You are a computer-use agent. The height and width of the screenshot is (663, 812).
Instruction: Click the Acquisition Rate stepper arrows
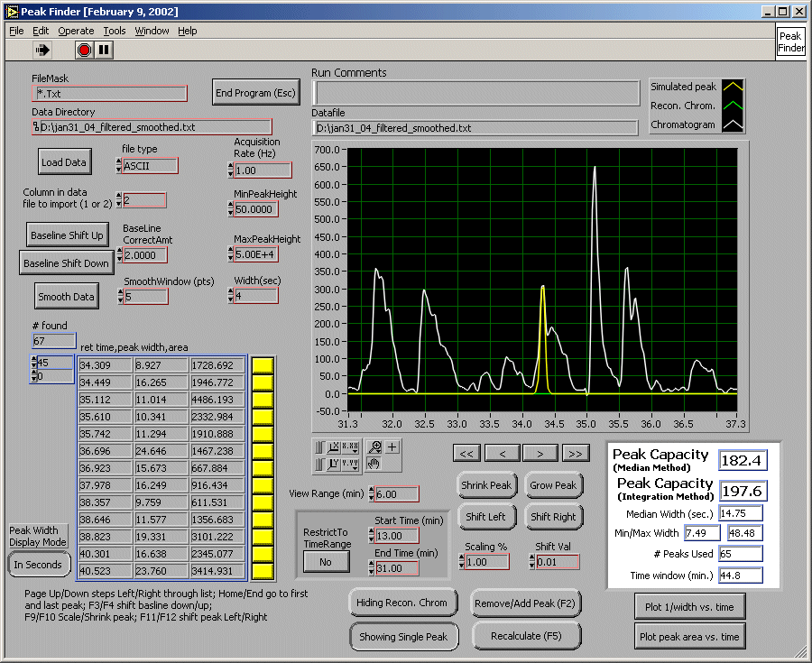point(230,170)
